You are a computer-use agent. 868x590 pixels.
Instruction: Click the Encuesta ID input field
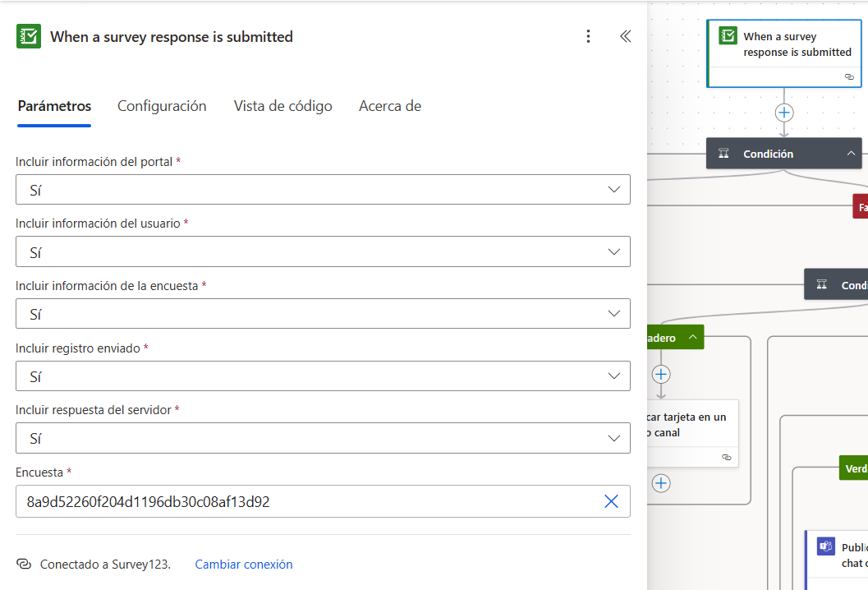pos(310,501)
